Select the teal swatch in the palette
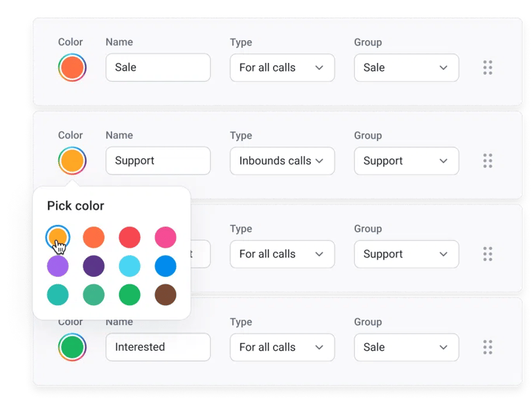This screenshot has height=402, width=532. click(57, 295)
